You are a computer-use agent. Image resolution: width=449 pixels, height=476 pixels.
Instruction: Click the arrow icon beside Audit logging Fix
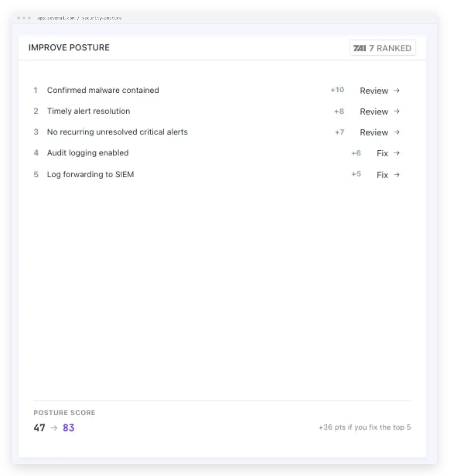click(x=397, y=153)
